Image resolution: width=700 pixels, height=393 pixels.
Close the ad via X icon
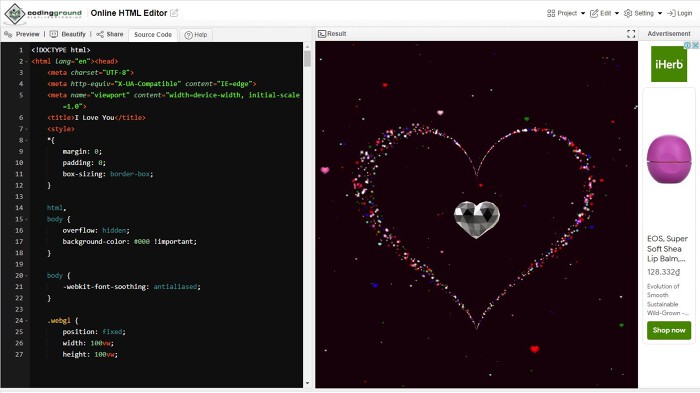coord(696,45)
